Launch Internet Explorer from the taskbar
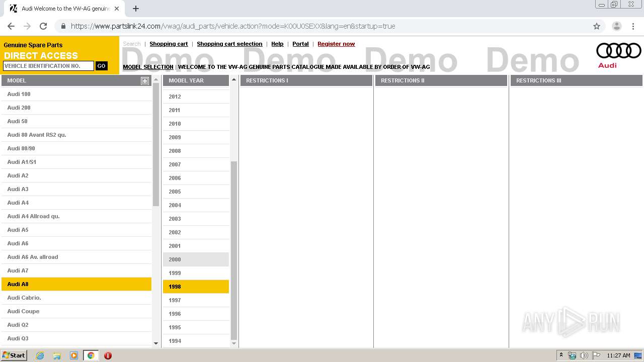 click(x=40, y=355)
